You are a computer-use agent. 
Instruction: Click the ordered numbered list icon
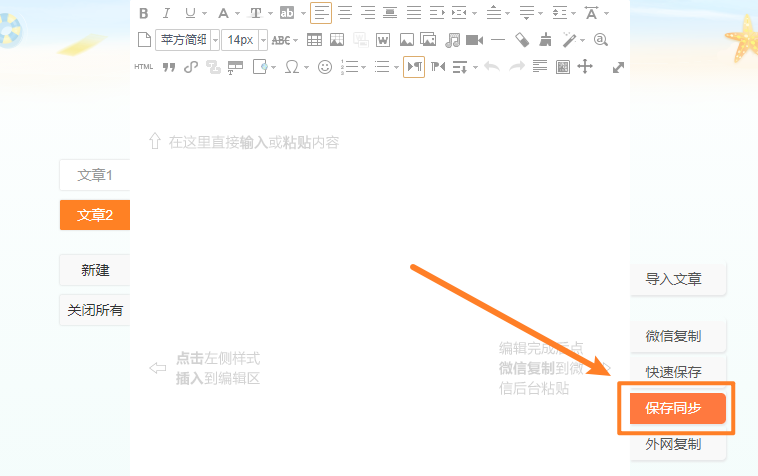point(350,67)
